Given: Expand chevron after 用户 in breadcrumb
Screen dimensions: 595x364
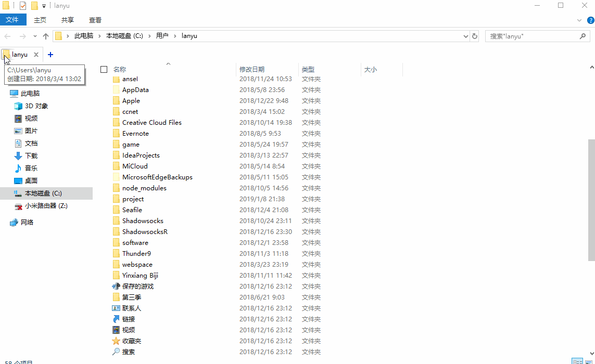Looking at the screenshot, I should 175,36.
